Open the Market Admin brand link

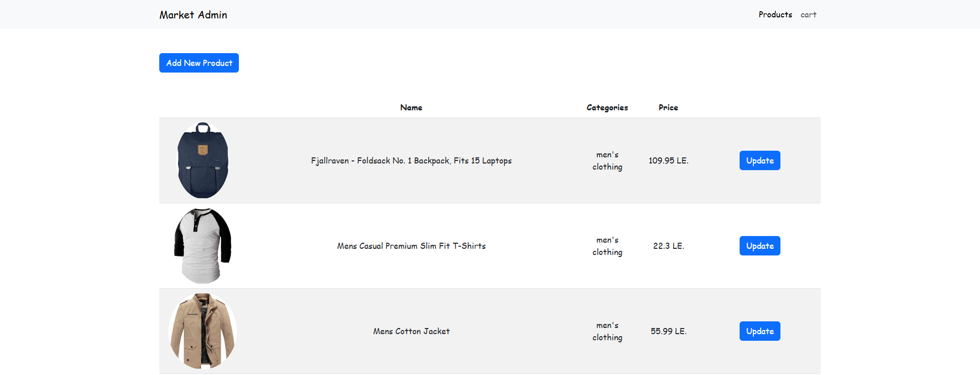pos(193,15)
